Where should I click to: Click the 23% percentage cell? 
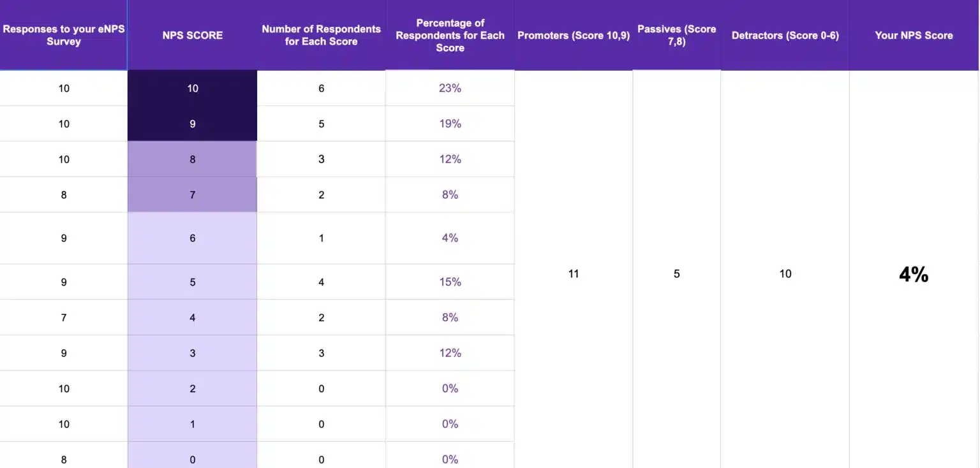[450, 88]
